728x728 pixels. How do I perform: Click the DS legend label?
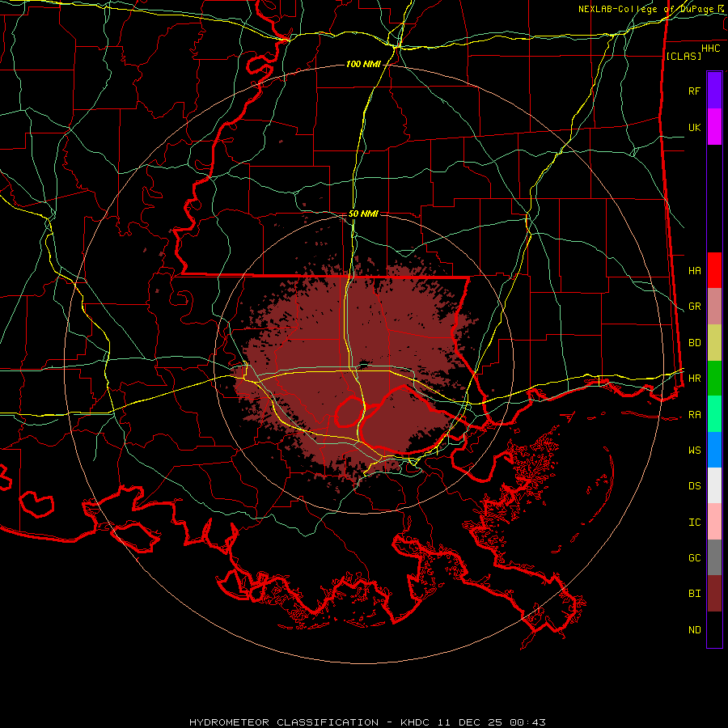pos(694,486)
